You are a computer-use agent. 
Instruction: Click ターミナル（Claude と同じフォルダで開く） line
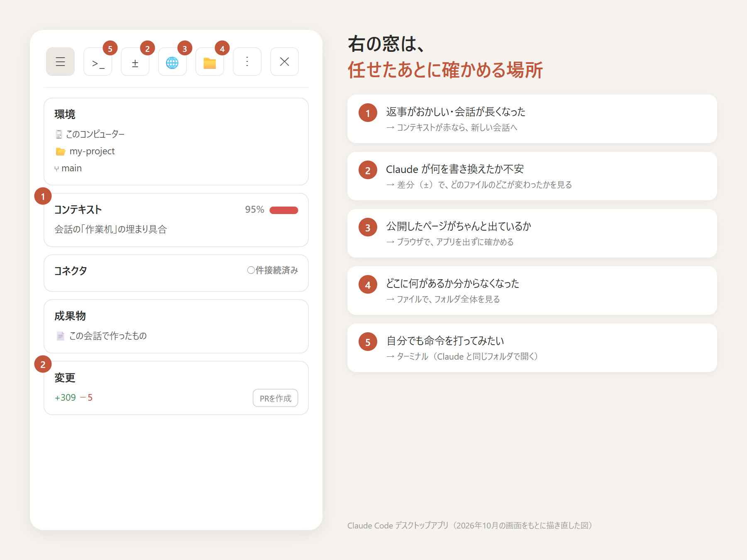pos(462,356)
